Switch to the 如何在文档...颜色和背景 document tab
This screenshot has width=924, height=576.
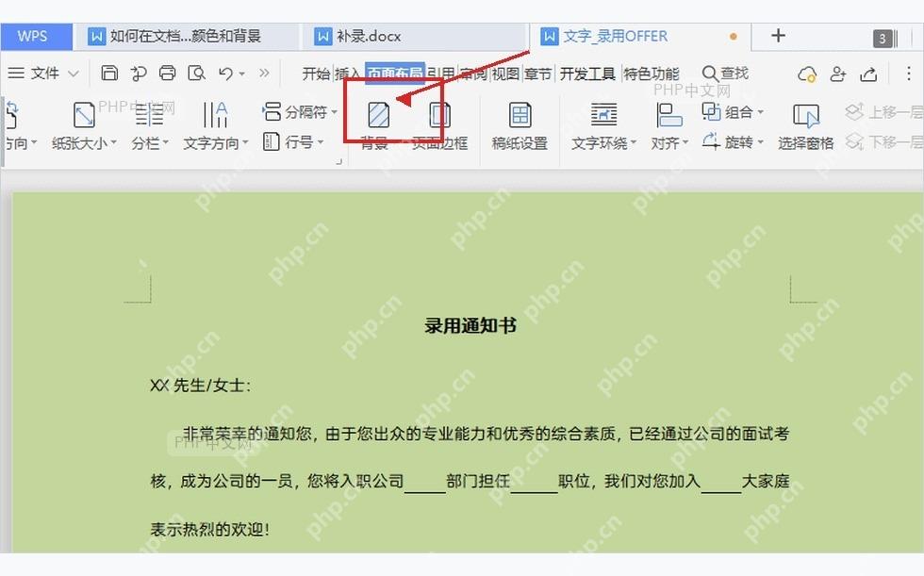(x=187, y=37)
